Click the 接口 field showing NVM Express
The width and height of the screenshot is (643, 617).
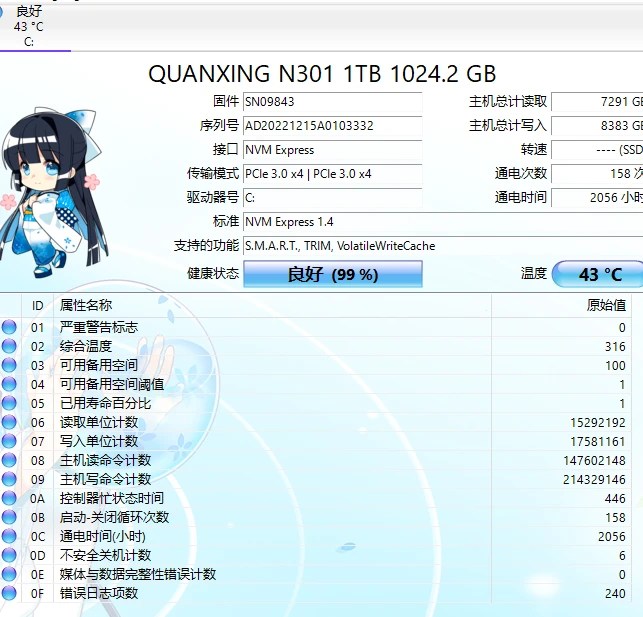click(x=333, y=150)
